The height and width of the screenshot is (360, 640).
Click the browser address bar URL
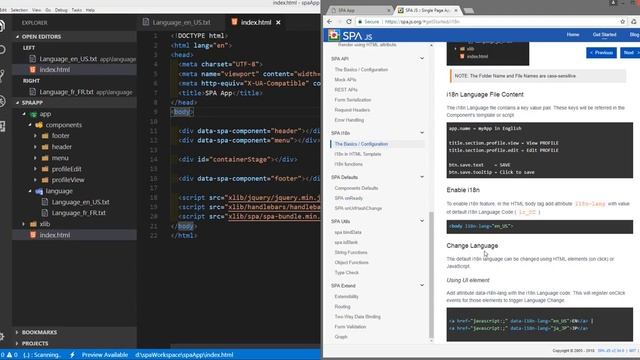pos(422,22)
